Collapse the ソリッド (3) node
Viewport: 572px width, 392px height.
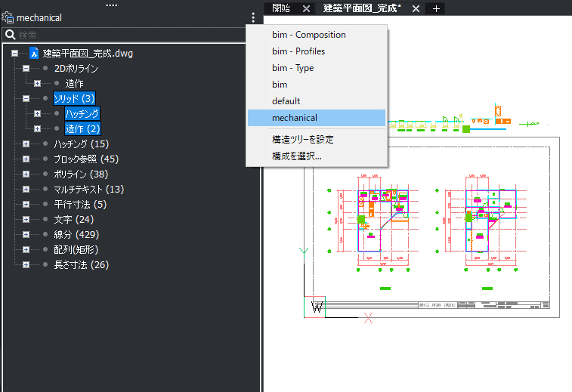coord(26,98)
